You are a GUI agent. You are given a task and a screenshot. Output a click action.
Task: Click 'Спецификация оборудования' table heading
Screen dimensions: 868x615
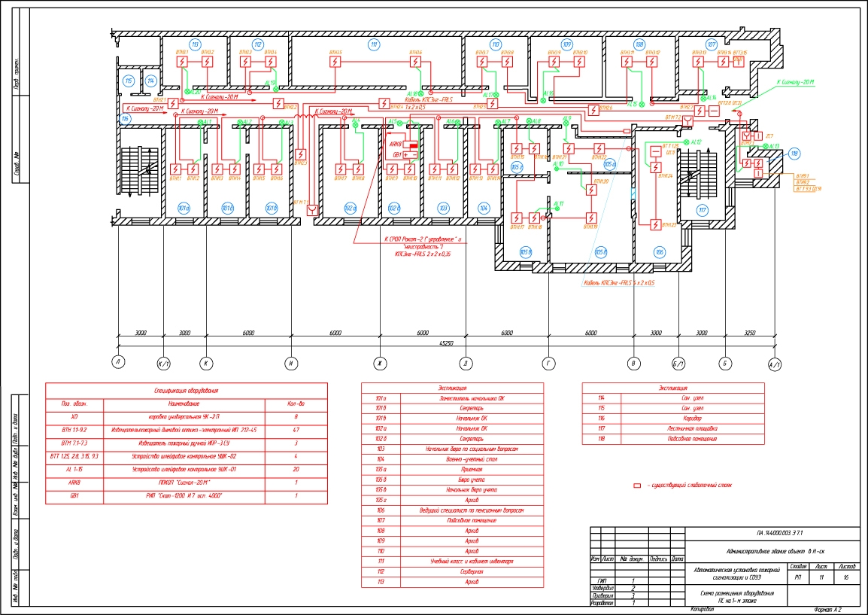click(x=186, y=391)
